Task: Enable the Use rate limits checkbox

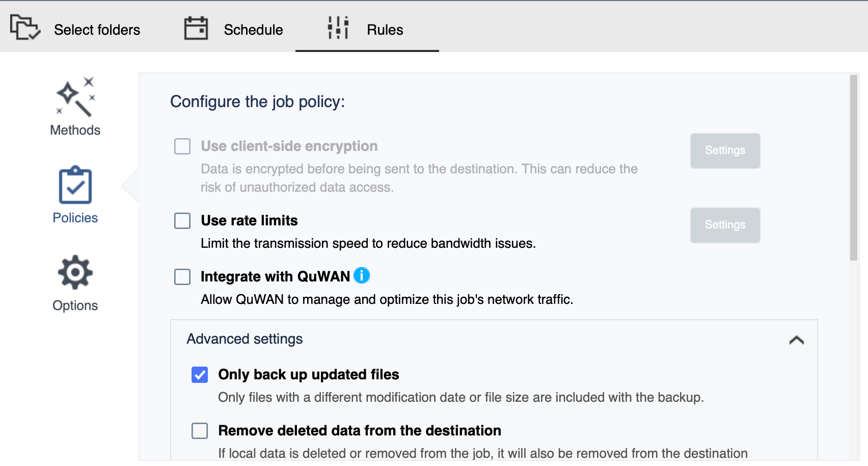Action: pyautogui.click(x=182, y=221)
